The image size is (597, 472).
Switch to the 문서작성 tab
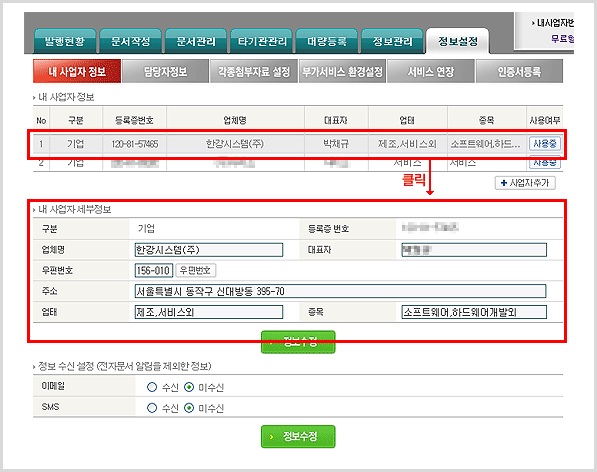130,41
